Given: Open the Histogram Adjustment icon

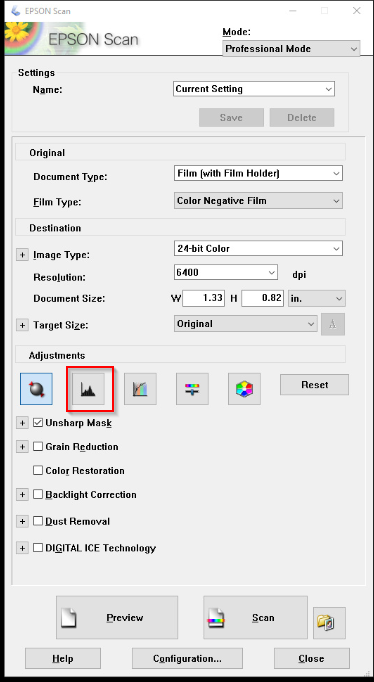Looking at the screenshot, I should (89, 389).
